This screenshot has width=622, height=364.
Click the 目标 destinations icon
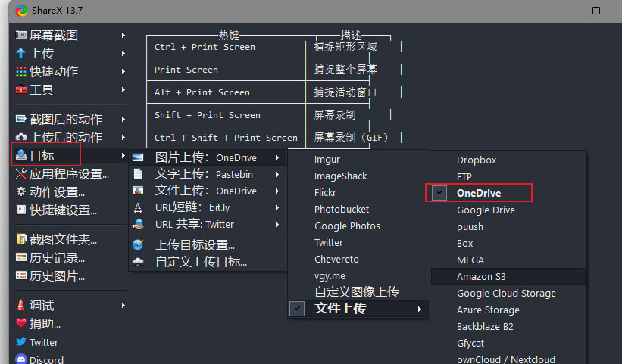21,155
